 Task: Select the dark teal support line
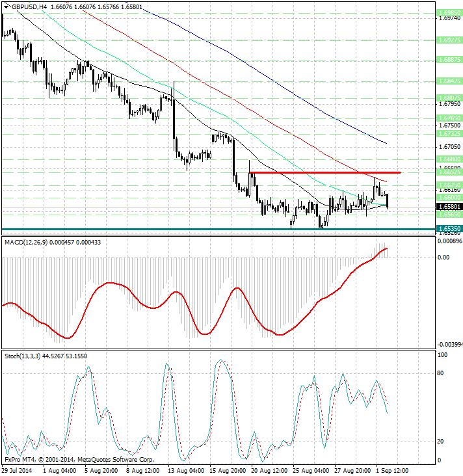click(x=195, y=229)
